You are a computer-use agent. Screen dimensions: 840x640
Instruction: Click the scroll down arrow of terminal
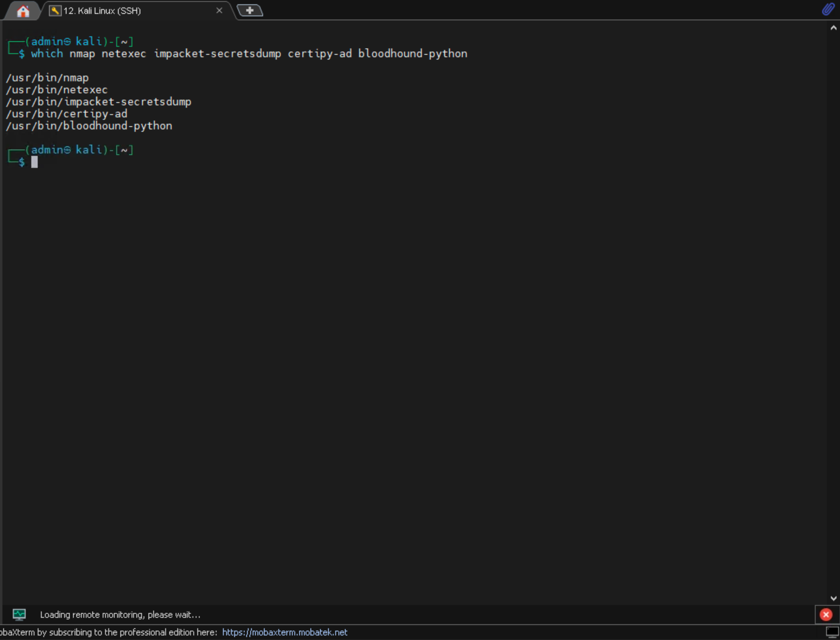click(834, 598)
